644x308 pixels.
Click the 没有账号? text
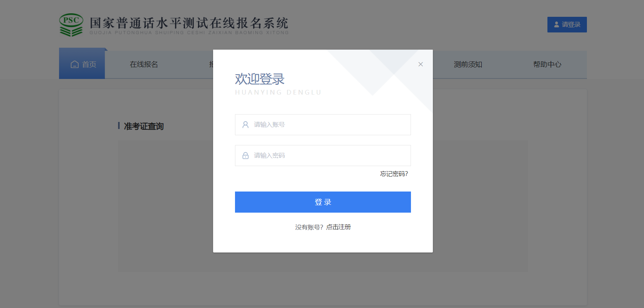pyautogui.click(x=309, y=227)
